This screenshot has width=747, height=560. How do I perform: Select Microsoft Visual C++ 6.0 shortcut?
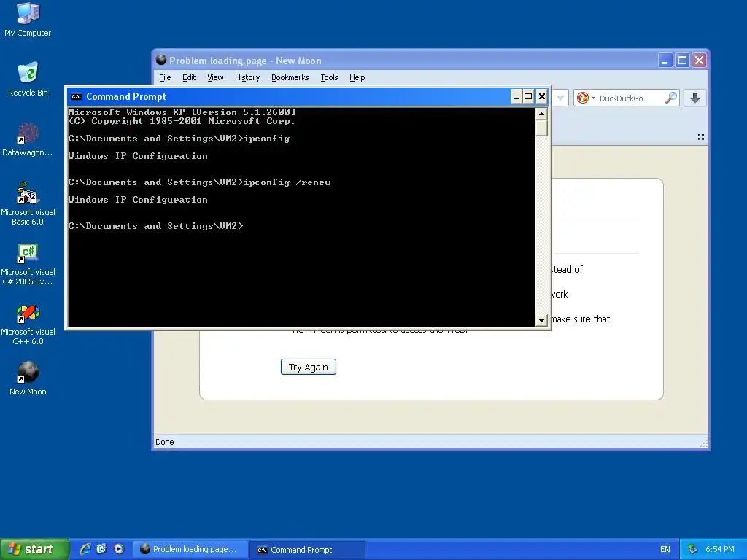pyautogui.click(x=28, y=324)
